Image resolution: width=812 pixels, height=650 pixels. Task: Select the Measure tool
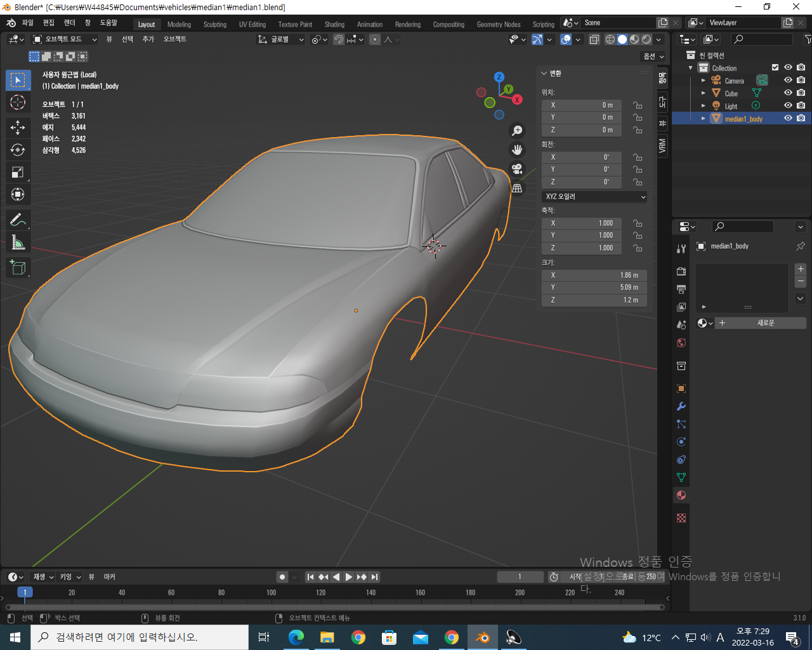[18, 242]
